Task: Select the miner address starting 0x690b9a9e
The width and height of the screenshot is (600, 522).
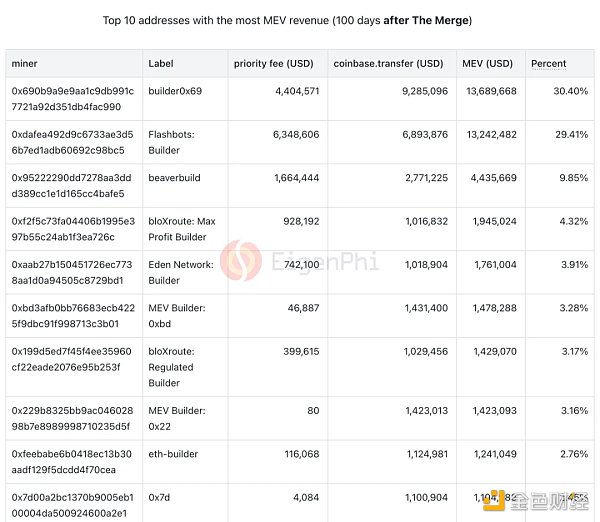Action: click(x=72, y=98)
